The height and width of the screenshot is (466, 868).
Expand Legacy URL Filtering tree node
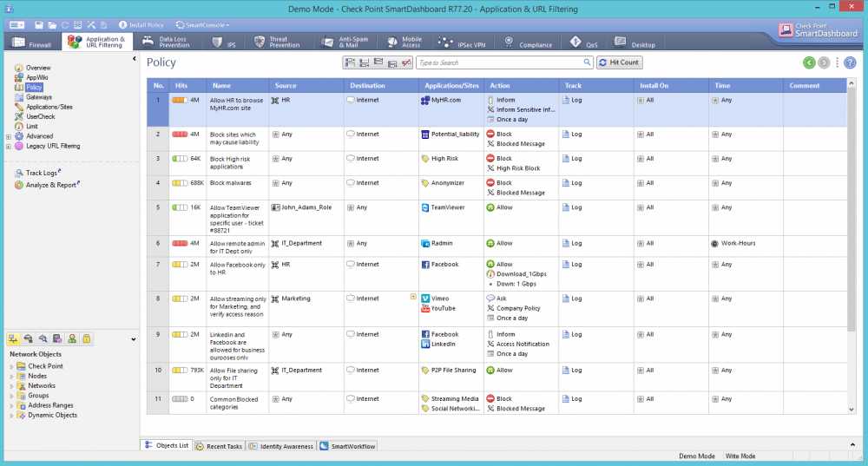tap(9, 146)
